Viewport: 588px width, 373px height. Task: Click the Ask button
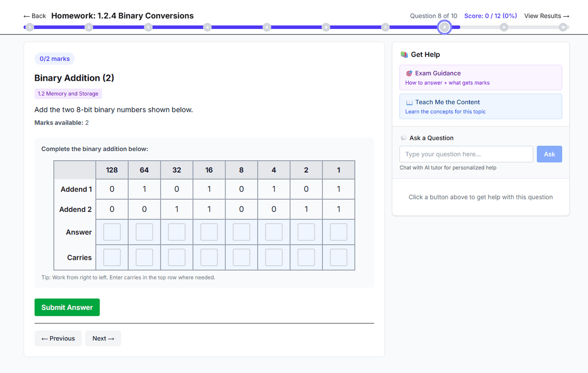pyautogui.click(x=549, y=154)
